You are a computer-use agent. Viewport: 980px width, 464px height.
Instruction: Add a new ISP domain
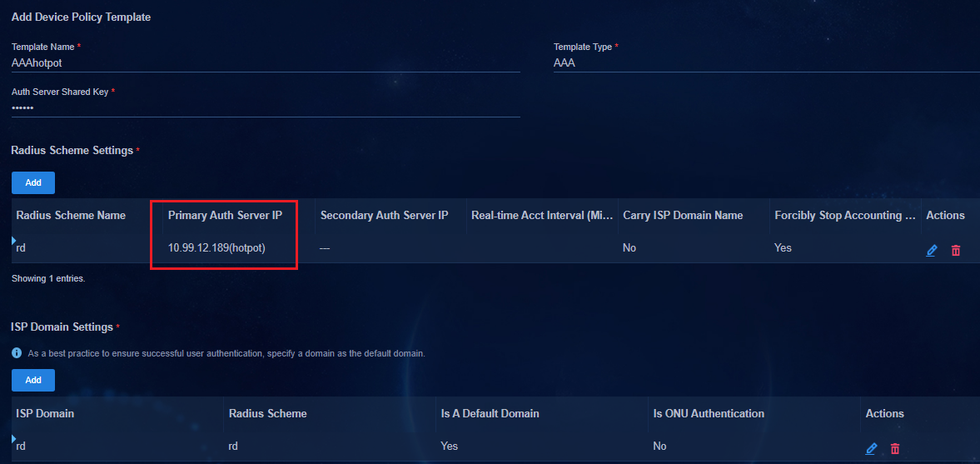coord(33,380)
